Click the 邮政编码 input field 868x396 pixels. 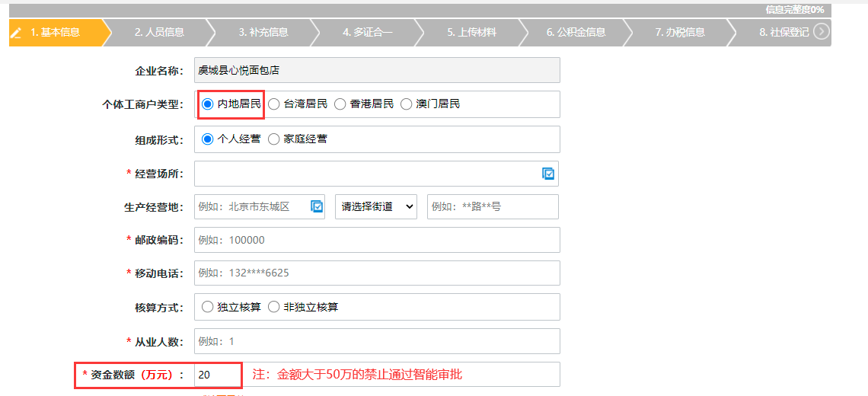click(x=377, y=240)
